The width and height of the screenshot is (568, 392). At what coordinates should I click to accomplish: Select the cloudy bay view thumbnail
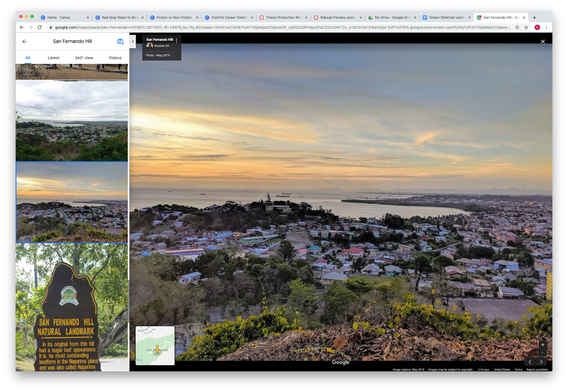pyautogui.click(x=72, y=121)
